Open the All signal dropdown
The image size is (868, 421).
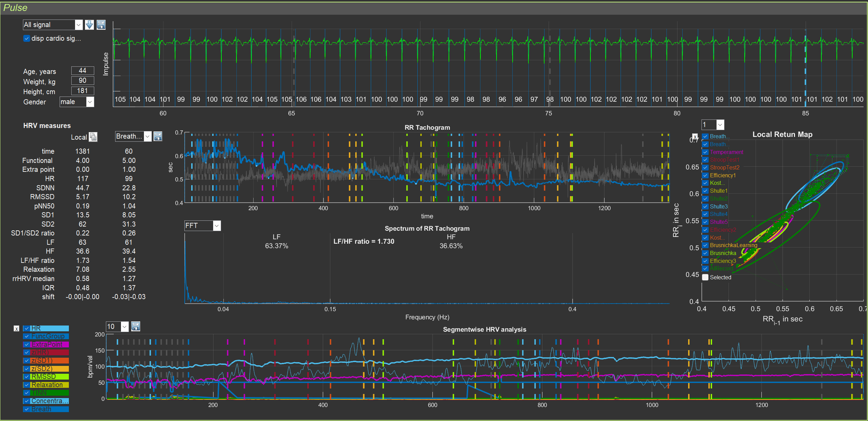coord(53,25)
